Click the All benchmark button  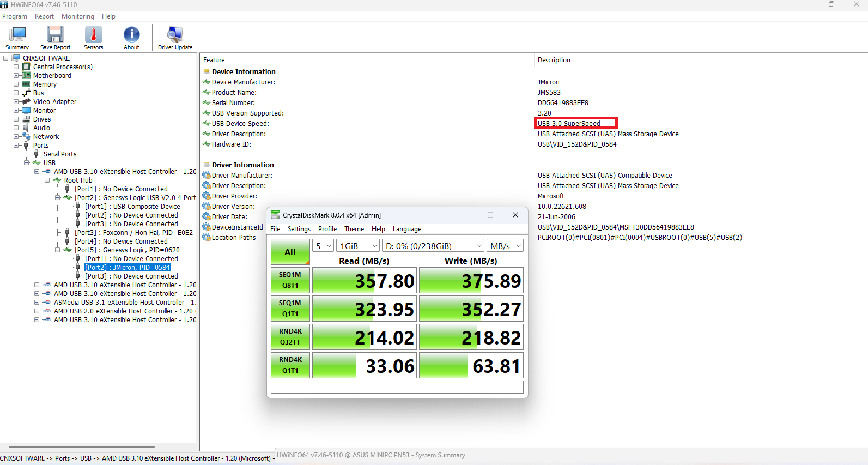(x=290, y=252)
